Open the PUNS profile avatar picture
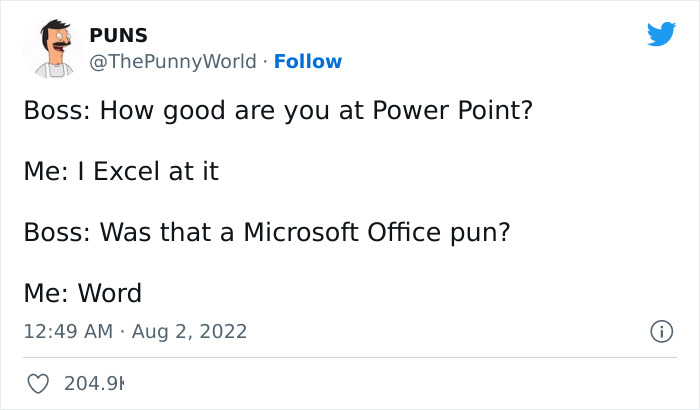The image size is (700, 410). (x=53, y=48)
